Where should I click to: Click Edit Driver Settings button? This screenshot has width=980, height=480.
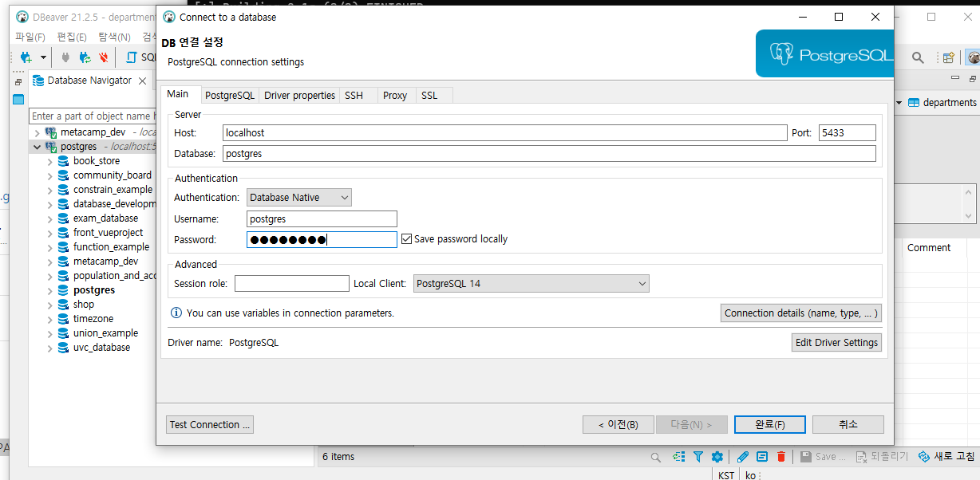[x=837, y=343]
